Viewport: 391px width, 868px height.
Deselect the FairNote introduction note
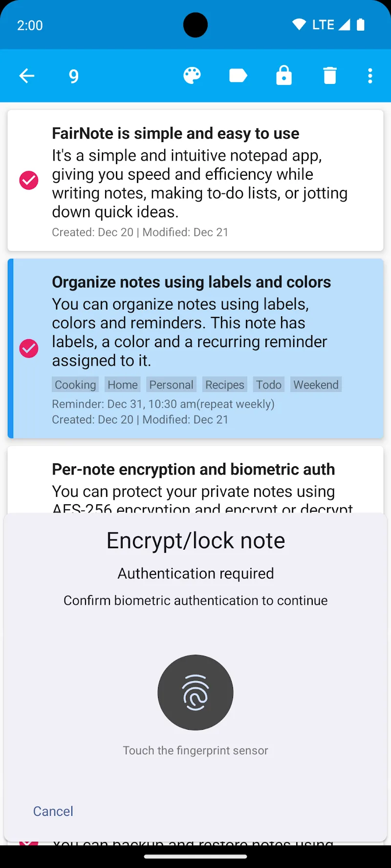tap(28, 180)
